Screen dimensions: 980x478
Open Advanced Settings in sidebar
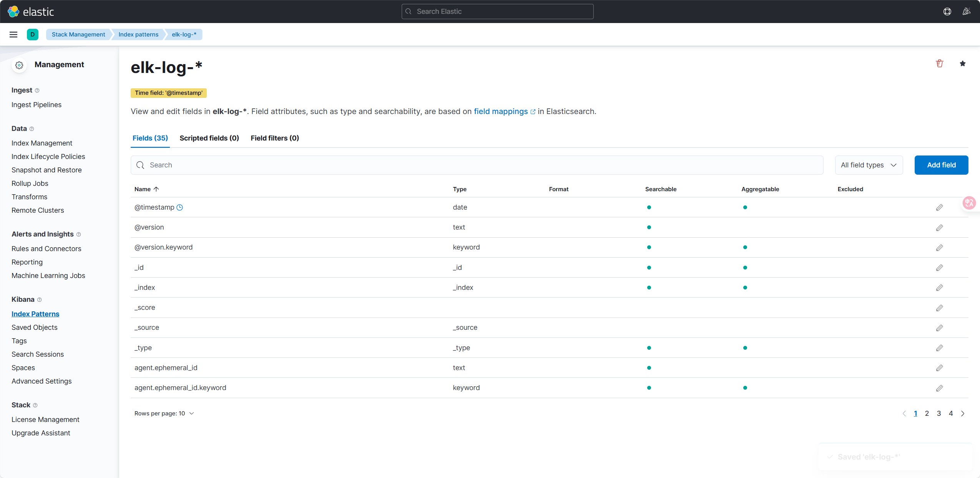click(42, 381)
